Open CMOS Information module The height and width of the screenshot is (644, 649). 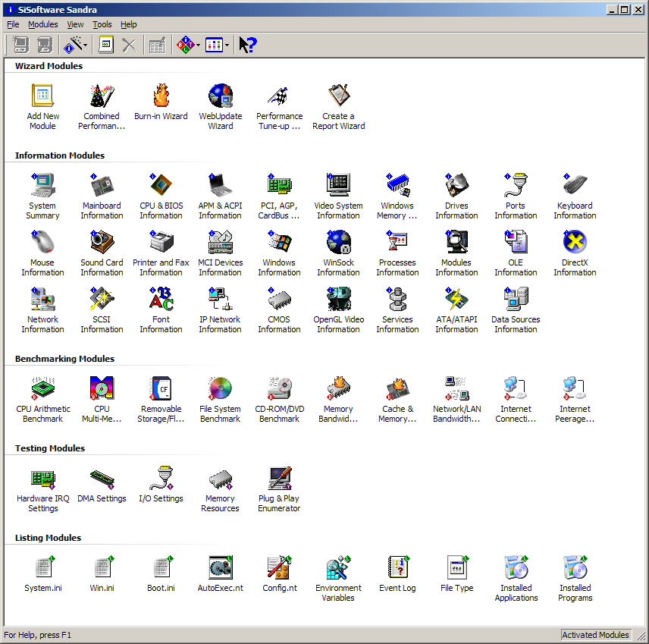(x=279, y=309)
